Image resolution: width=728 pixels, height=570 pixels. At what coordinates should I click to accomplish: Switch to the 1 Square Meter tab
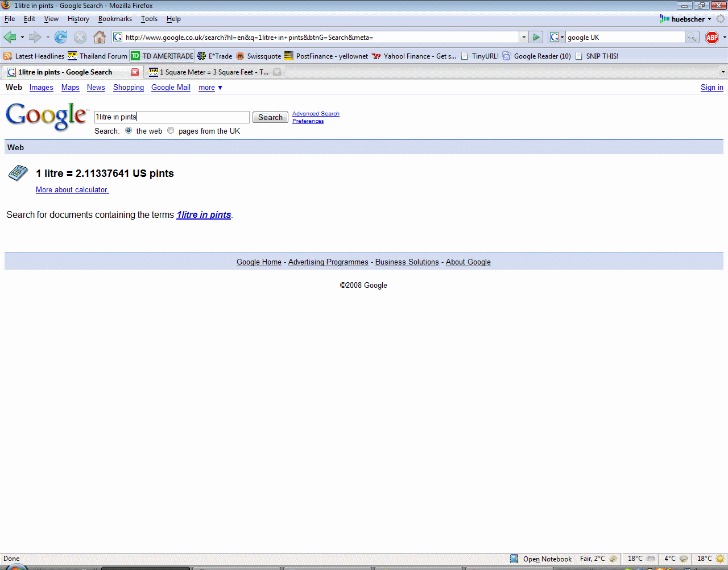[214, 72]
